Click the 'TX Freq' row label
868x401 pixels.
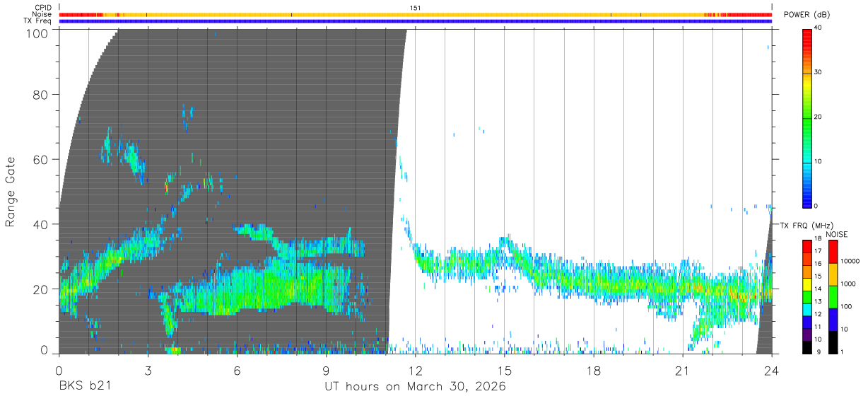38,21
